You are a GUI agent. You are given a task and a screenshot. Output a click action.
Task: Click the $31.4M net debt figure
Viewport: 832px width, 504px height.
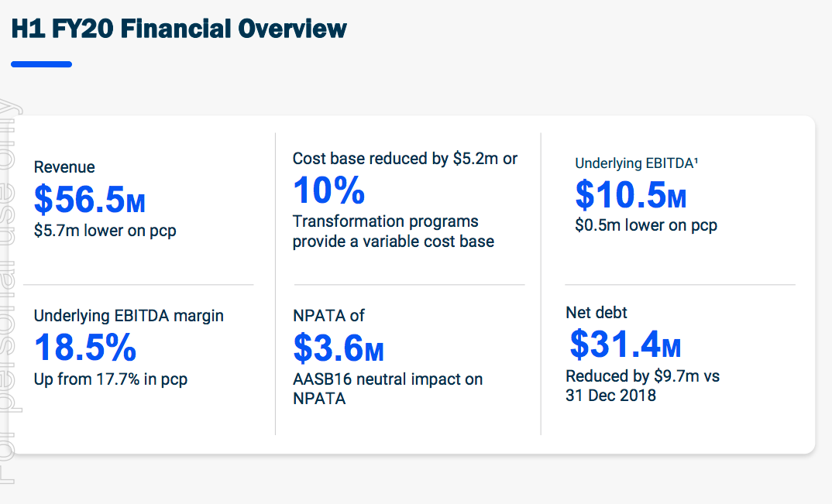pyautogui.click(x=625, y=345)
